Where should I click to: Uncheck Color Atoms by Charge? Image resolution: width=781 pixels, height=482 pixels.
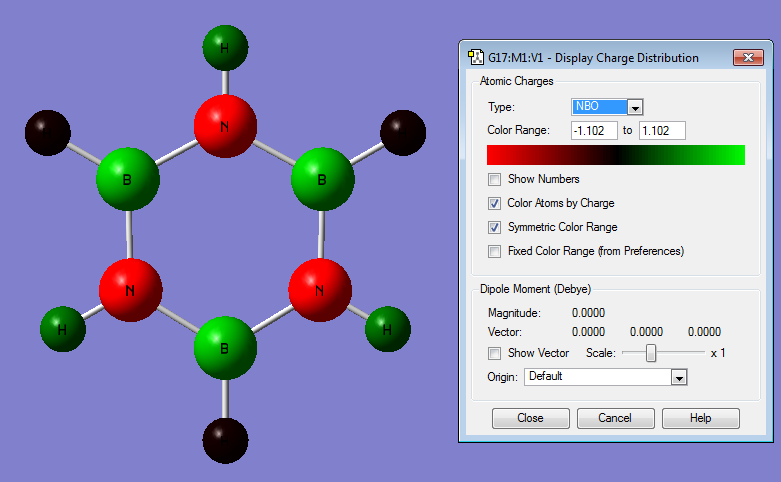(495, 203)
